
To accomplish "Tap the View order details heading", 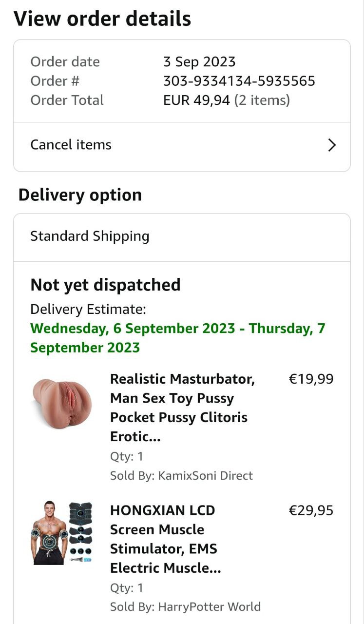I will 102,19.
